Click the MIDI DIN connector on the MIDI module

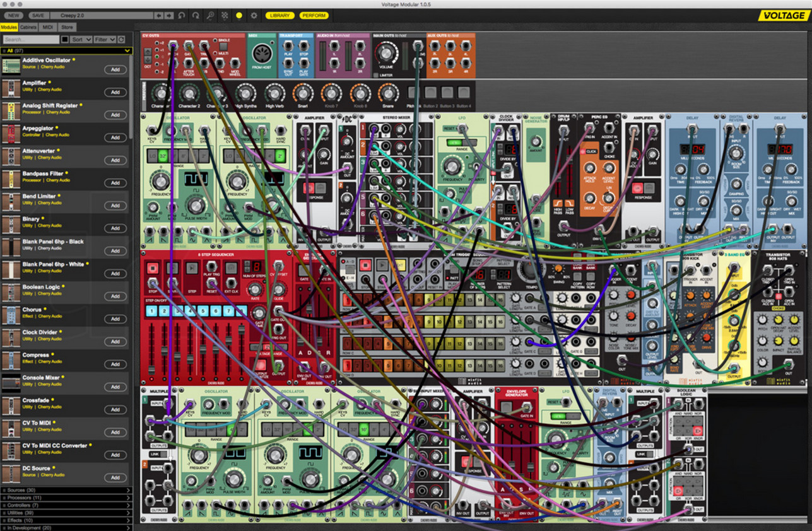point(262,52)
